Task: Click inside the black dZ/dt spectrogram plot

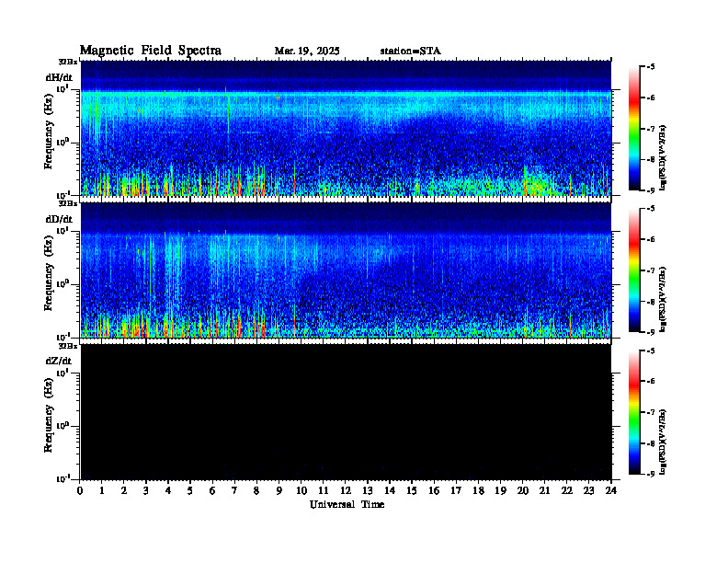Action: [x=346, y=412]
